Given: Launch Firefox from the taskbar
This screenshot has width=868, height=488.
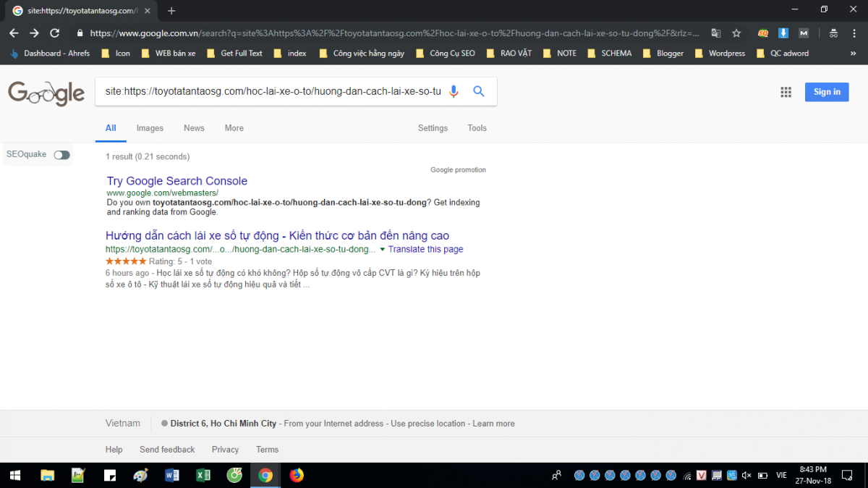Looking at the screenshot, I should pos(297,476).
